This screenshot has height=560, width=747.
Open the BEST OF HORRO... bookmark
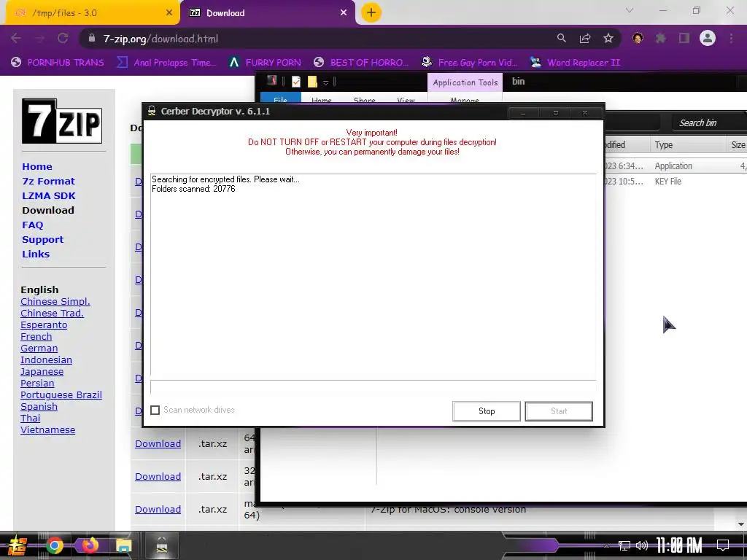[x=361, y=63]
